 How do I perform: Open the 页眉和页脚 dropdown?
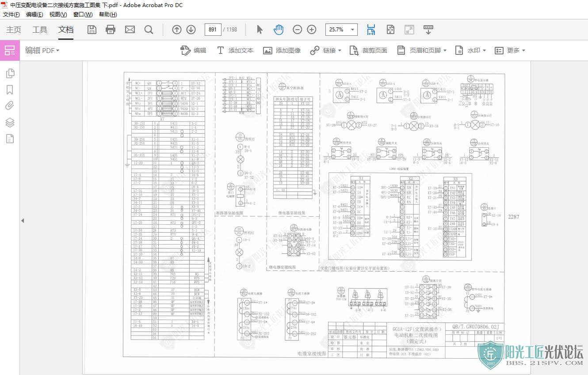click(x=422, y=50)
